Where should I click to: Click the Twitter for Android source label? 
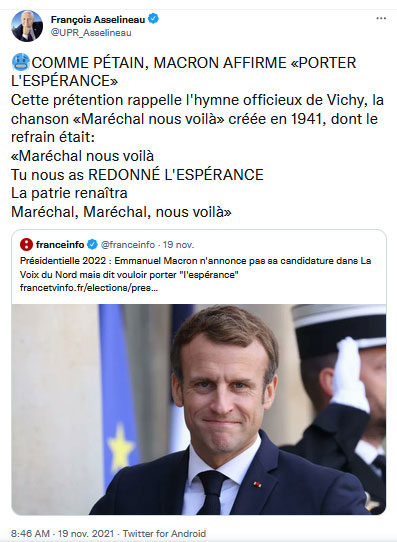[x=164, y=534]
